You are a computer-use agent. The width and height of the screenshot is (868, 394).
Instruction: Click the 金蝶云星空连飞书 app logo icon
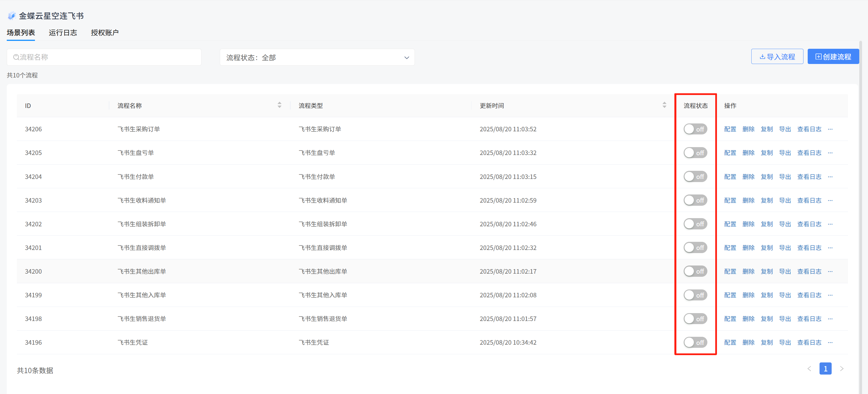click(x=12, y=16)
